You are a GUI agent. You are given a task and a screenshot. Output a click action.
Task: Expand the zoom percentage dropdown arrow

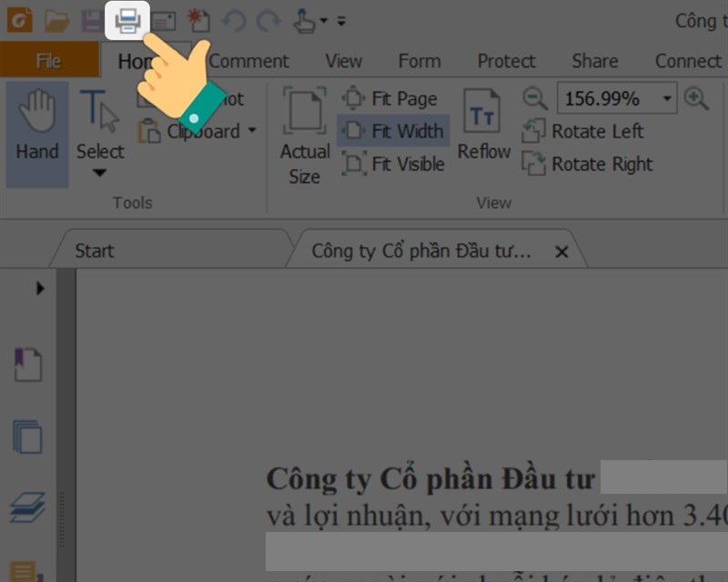(x=667, y=98)
